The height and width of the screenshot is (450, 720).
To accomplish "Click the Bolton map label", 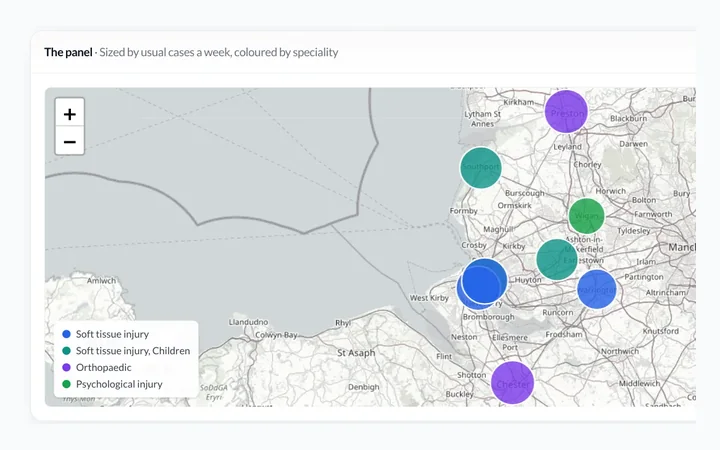I will (x=644, y=200).
